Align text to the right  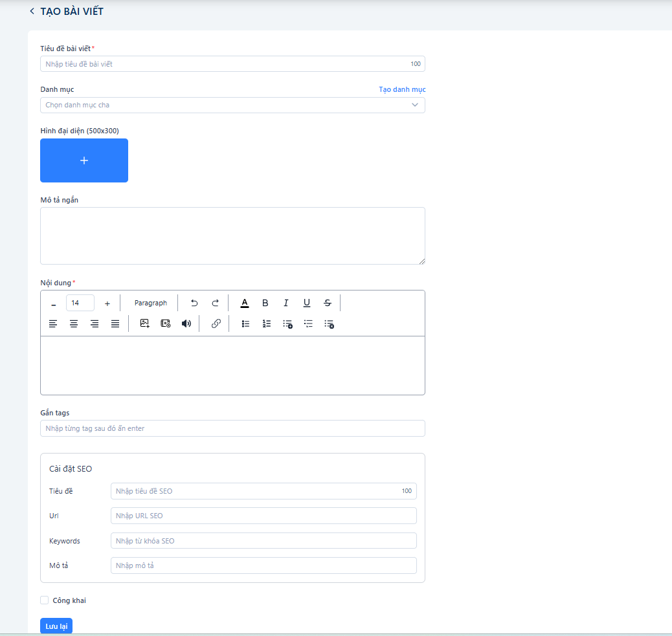pyautogui.click(x=95, y=323)
